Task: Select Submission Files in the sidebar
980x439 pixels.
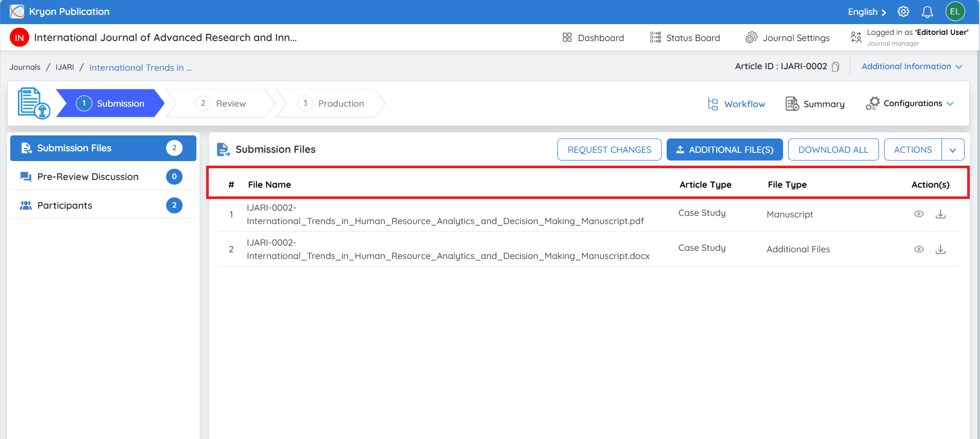Action: click(x=103, y=148)
